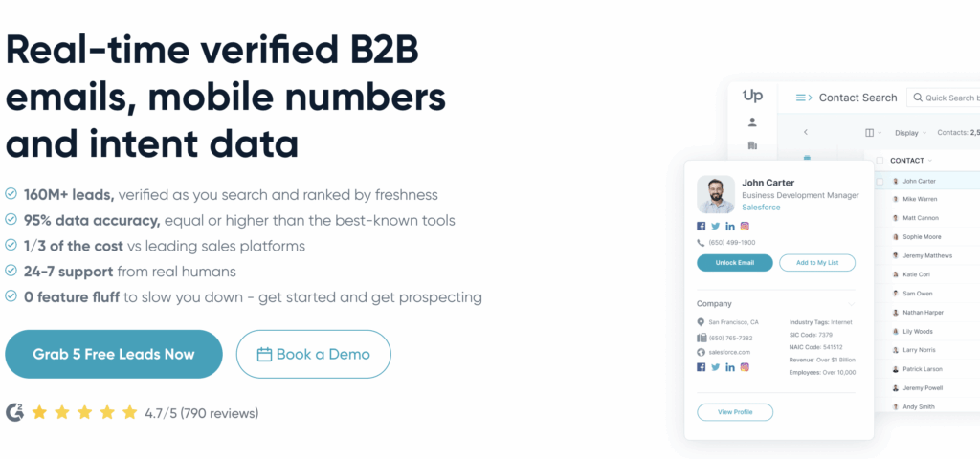Image resolution: width=980 pixels, height=459 pixels.
Task: Open the person icon in the sidebar
Action: coord(752,122)
